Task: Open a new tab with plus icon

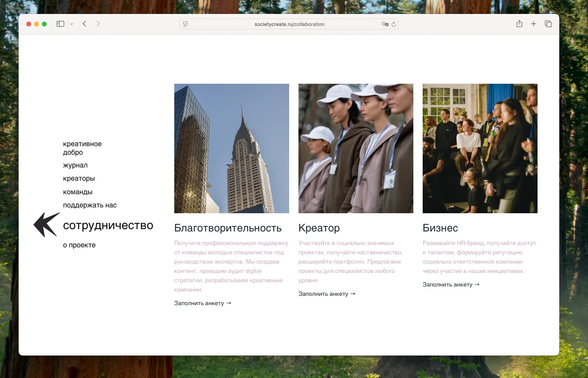Action: pyautogui.click(x=534, y=24)
